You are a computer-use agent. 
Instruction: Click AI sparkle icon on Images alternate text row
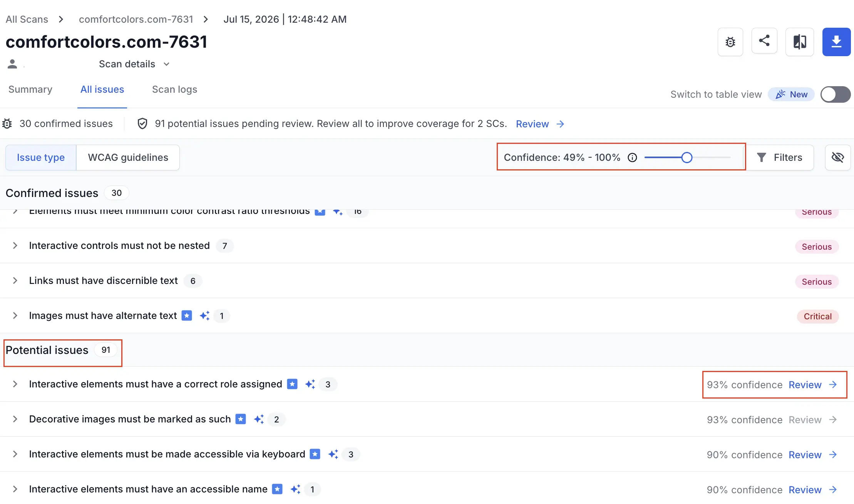[204, 315]
